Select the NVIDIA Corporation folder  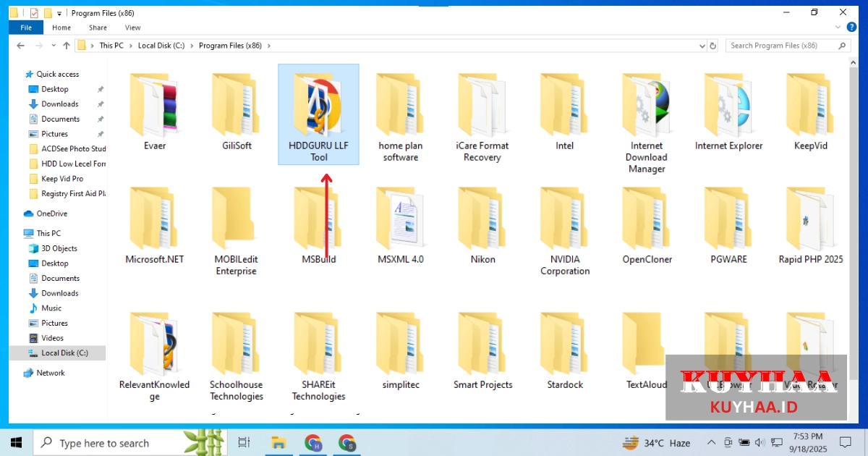[x=565, y=232]
